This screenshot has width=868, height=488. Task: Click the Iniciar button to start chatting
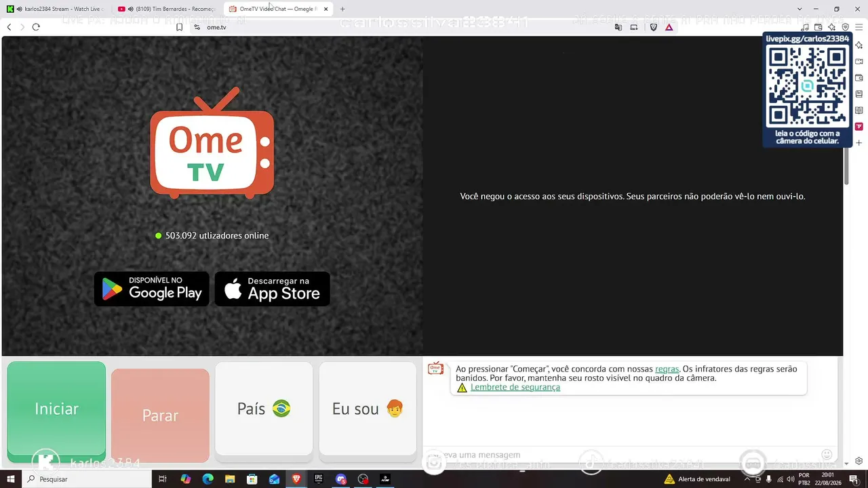point(56,409)
